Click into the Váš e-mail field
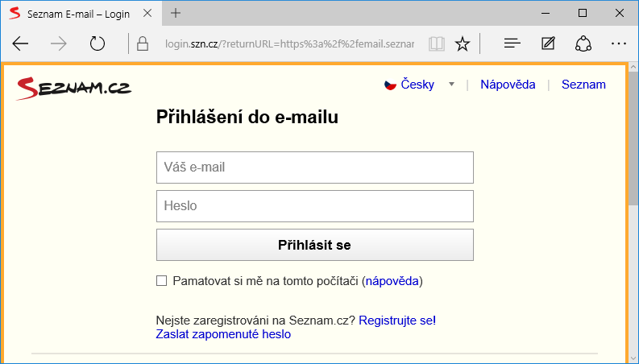The image size is (639, 364). pyautogui.click(x=314, y=168)
